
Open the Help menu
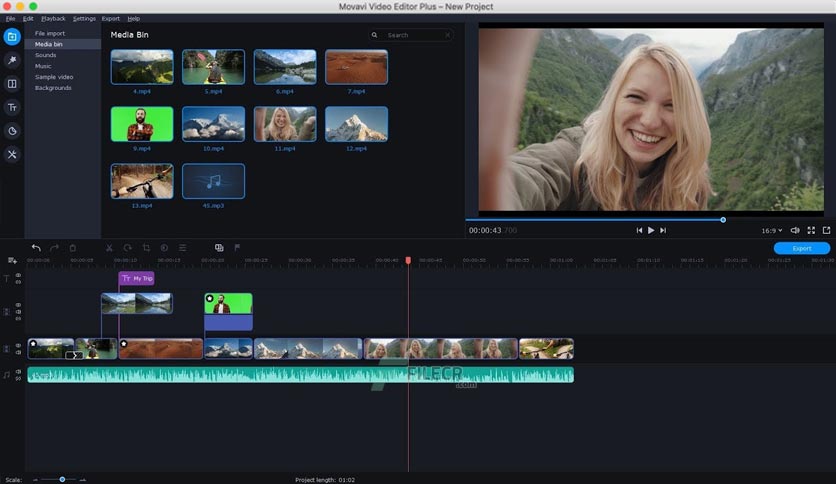133,19
